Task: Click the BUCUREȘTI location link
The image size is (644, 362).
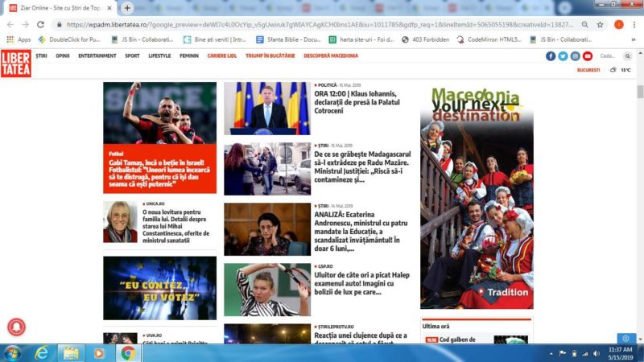Action: coord(588,70)
